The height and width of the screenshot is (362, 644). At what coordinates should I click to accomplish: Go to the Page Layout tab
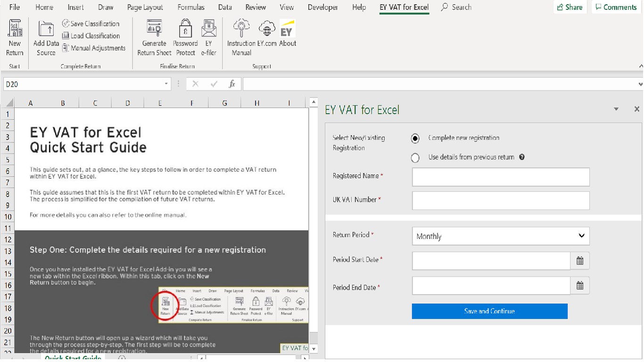pos(145,7)
